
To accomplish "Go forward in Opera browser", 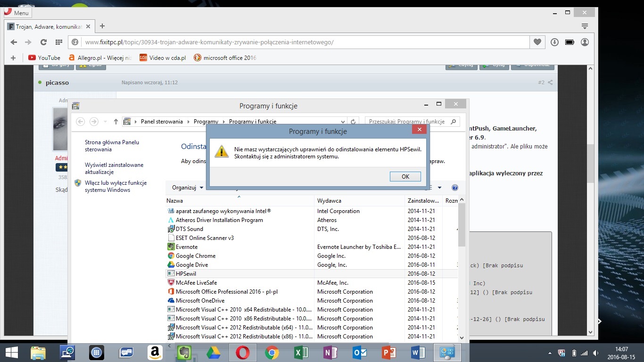I will (x=28, y=42).
